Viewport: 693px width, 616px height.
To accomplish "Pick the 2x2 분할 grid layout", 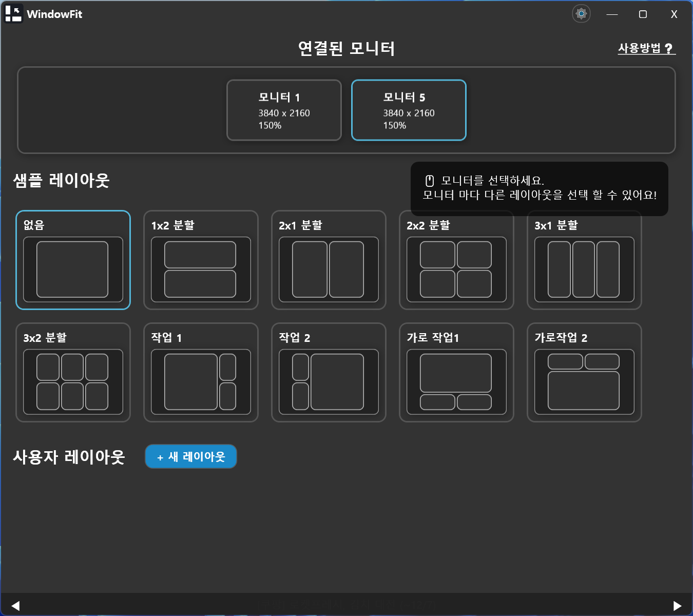I will coord(456,269).
